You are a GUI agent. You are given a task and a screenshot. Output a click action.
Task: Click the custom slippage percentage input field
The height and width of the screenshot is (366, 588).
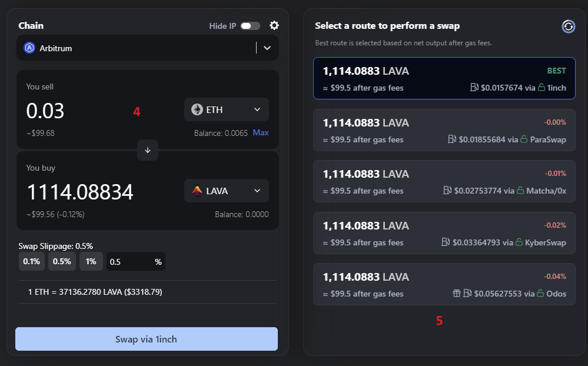pyautogui.click(x=131, y=262)
